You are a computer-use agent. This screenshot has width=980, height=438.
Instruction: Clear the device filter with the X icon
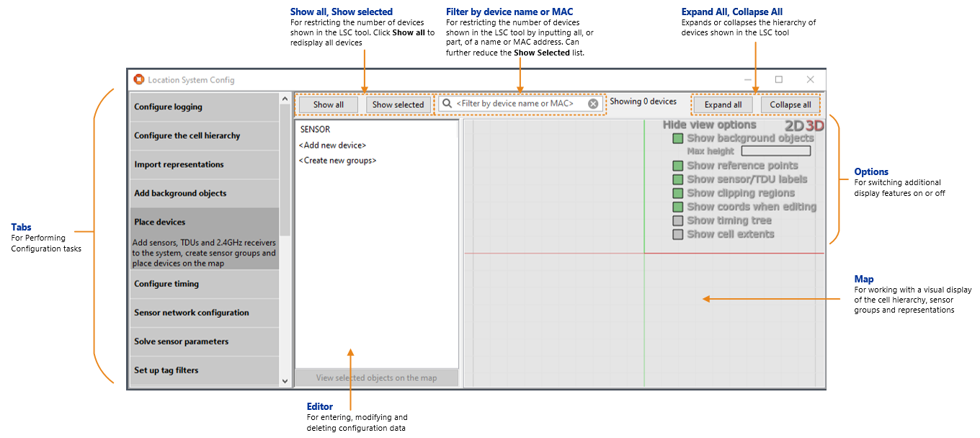point(593,104)
